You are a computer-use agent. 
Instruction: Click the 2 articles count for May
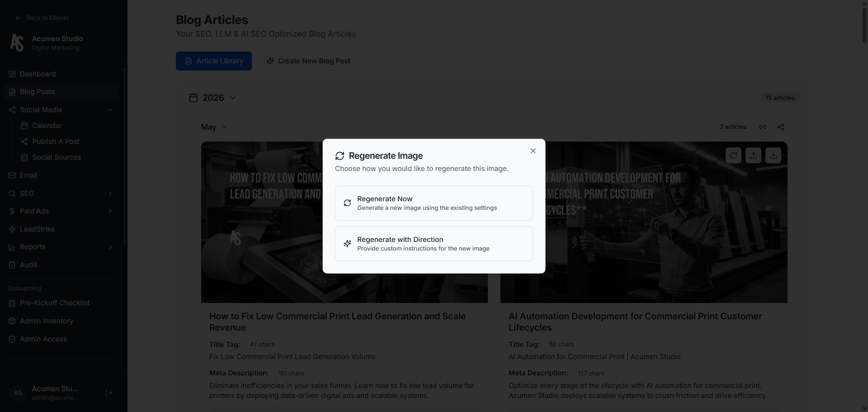click(x=733, y=127)
